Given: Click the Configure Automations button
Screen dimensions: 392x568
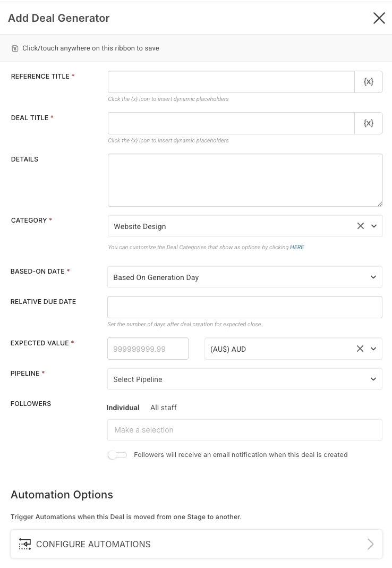Looking at the screenshot, I should tap(197, 544).
